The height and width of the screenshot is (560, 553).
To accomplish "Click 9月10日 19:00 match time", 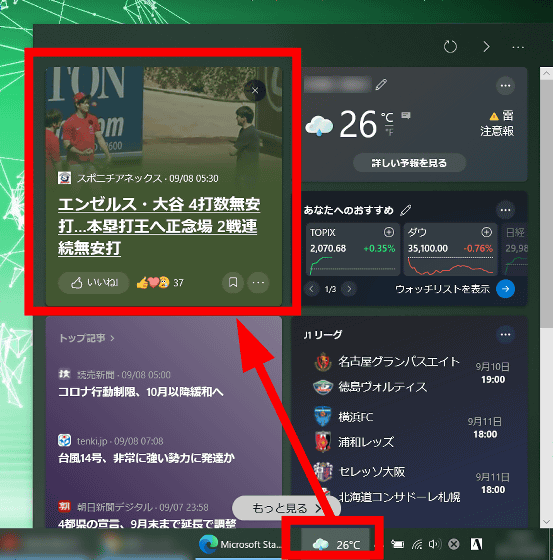I will (x=493, y=373).
